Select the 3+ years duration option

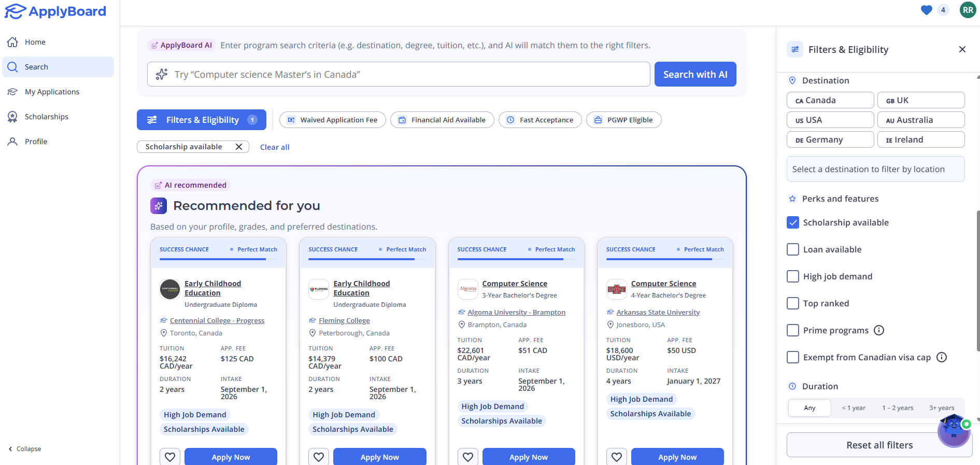[942, 408]
